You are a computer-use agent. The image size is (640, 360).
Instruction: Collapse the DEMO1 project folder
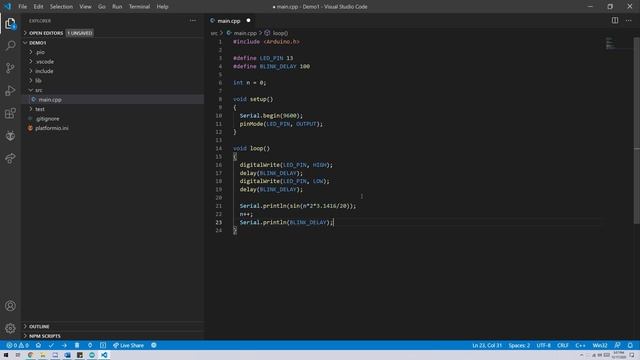38,42
